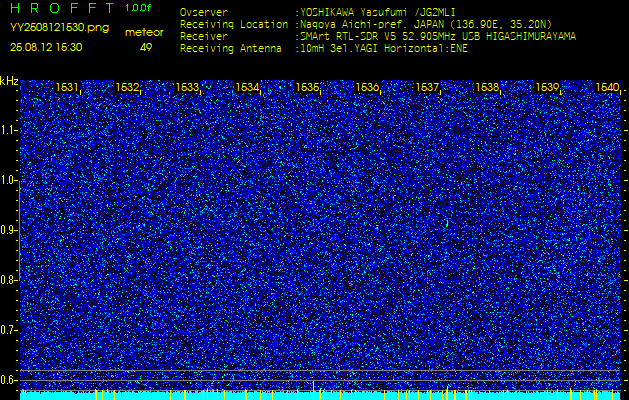Image resolution: width=629 pixels, height=400 pixels.
Task: Select the file name YY2508121630.png
Action: click(59, 28)
